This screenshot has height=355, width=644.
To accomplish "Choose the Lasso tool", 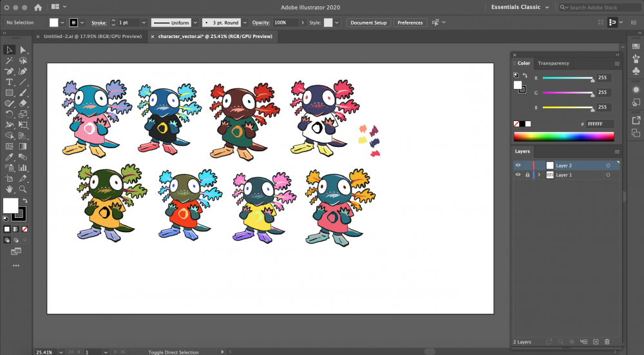I will coord(23,61).
